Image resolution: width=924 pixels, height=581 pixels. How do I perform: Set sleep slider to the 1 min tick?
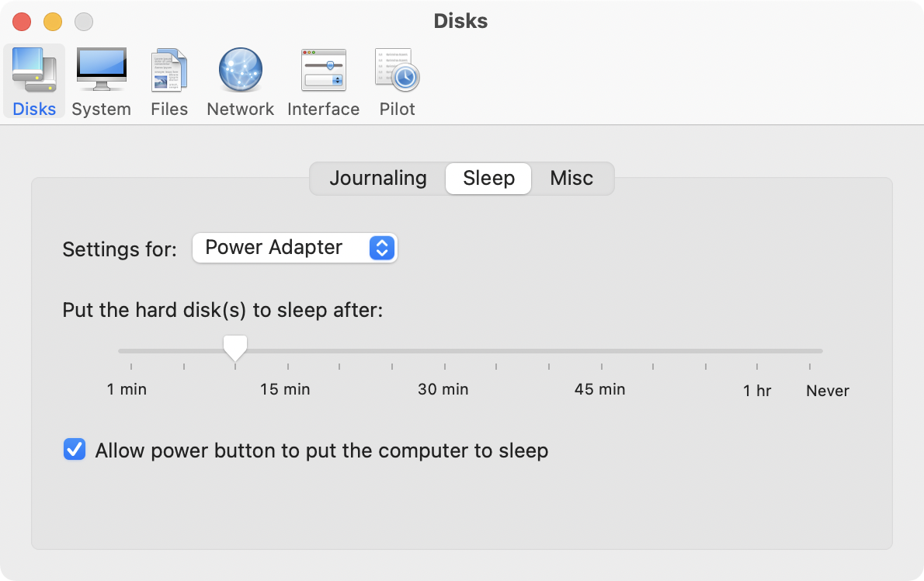(131, 351)
